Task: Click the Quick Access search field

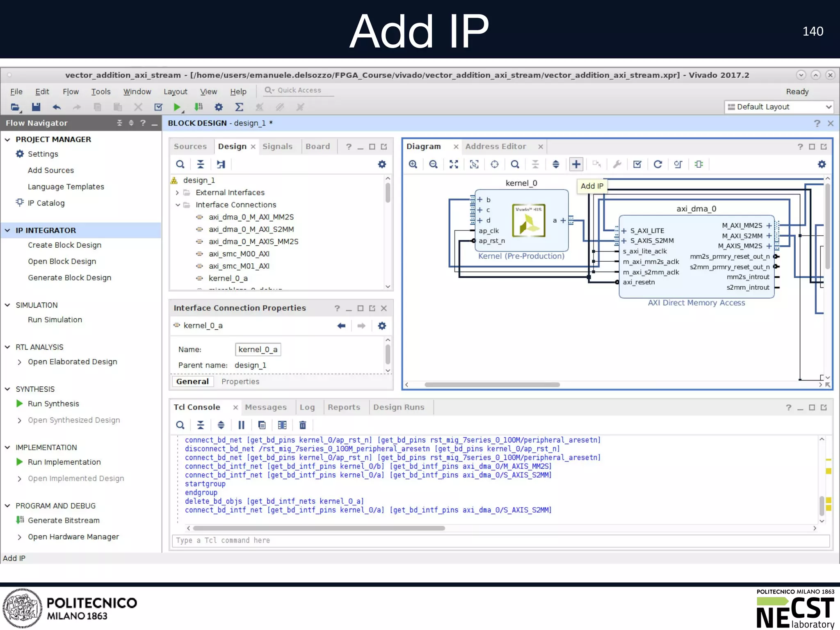Action: (299, 90)
